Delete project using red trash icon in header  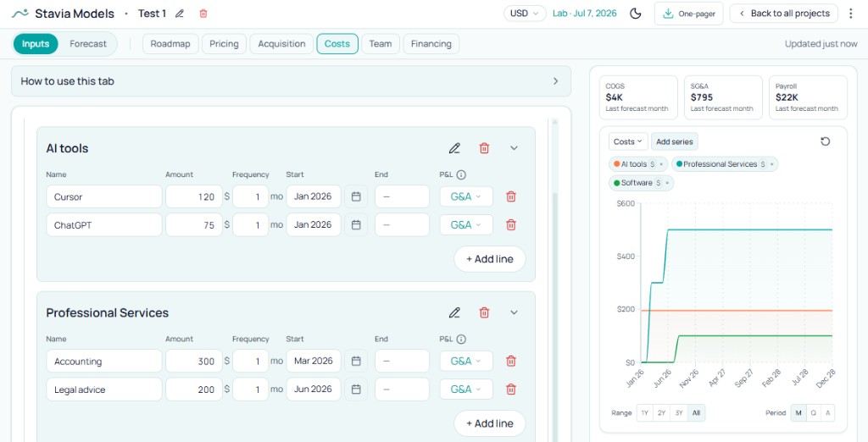pyautogui.click(x=203, y=14)
